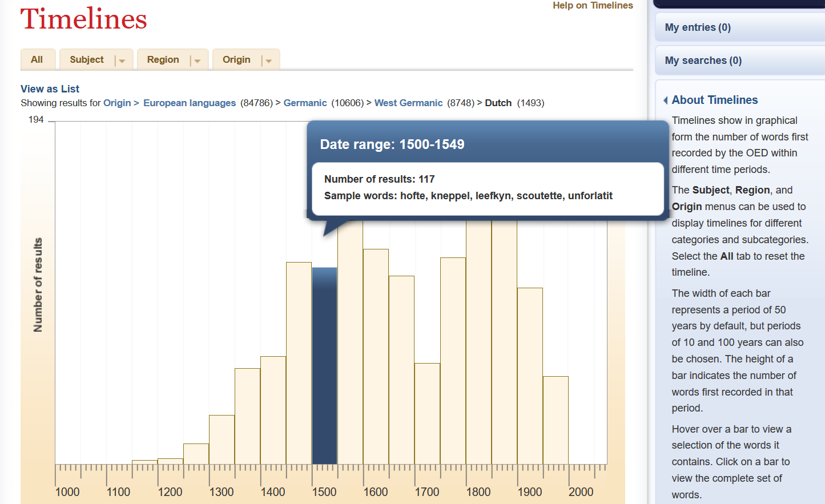Screen dimensions: 825x504
Task: Click the Origin breadcrumb link
Action: pos(117,103)
